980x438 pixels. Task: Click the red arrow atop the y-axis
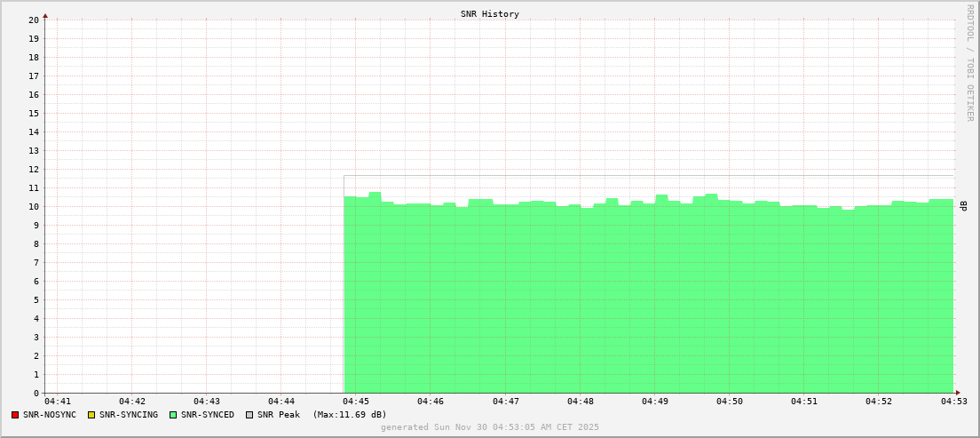(x=45, y=15)
